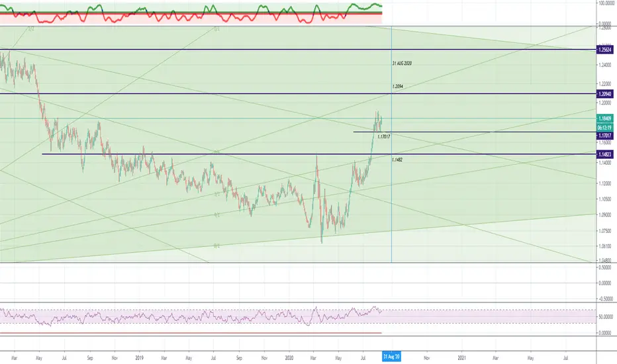617x364 pixels.
Task: Click the 100.00000 oscillator scale value
Action: click(x=606, y=3)
